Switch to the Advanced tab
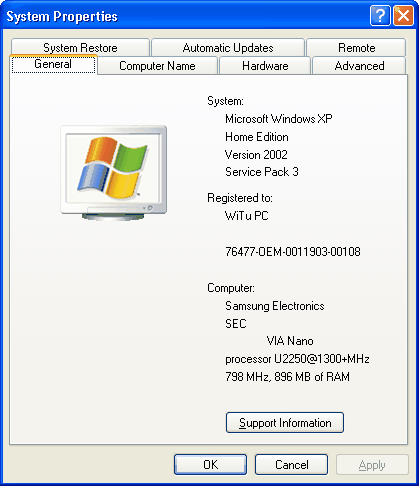 (x=359, y=66)
